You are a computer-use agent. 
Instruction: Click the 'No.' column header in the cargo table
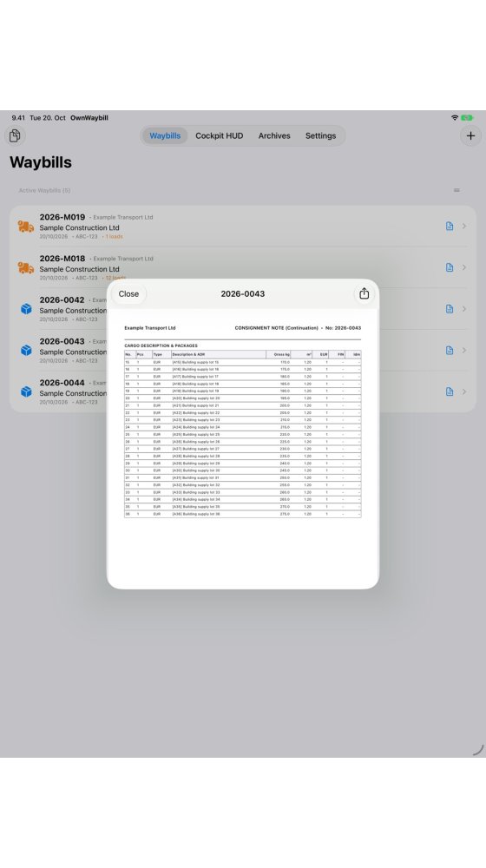tap(128, 354)
